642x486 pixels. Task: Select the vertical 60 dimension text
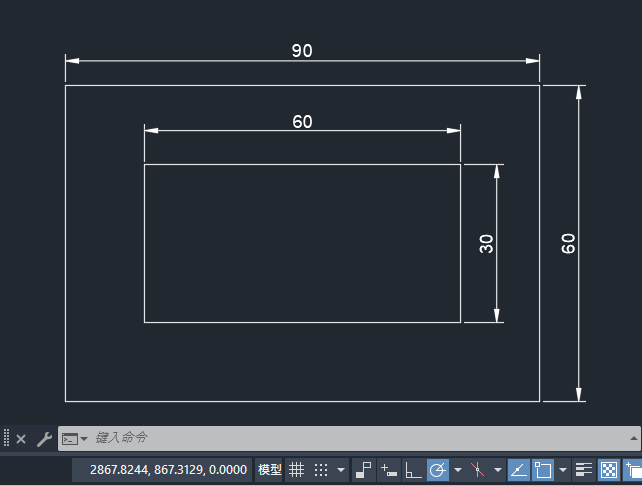tap(568, 244)
